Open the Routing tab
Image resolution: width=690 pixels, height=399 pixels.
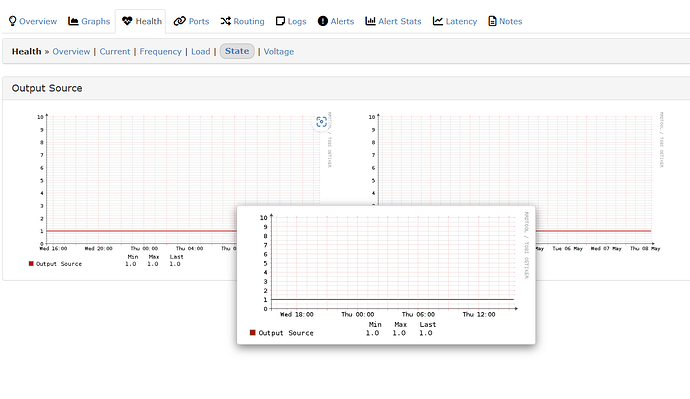[x=242, y=21]
